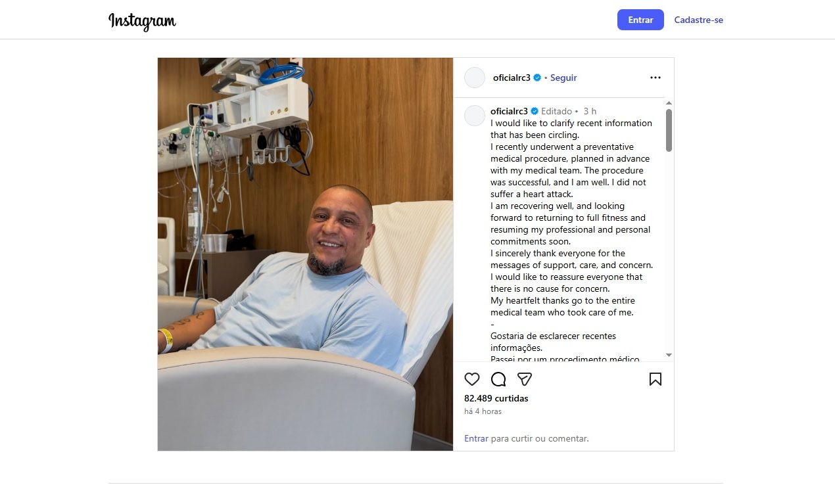Screen dimensions: 835x504
Task: Follow the account via Seguir
Action: [x=563, y=78]
